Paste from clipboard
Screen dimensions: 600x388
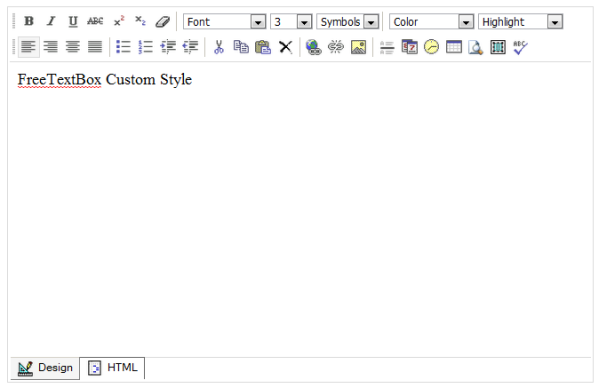coord(263,47)
